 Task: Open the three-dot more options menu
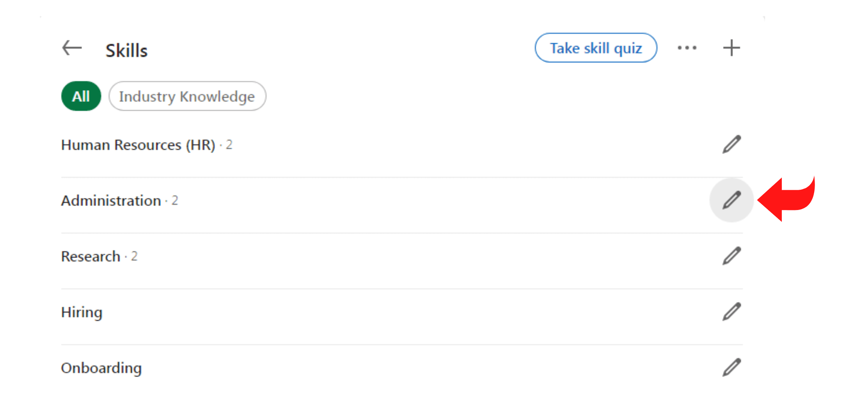click(x=687, y=48)
